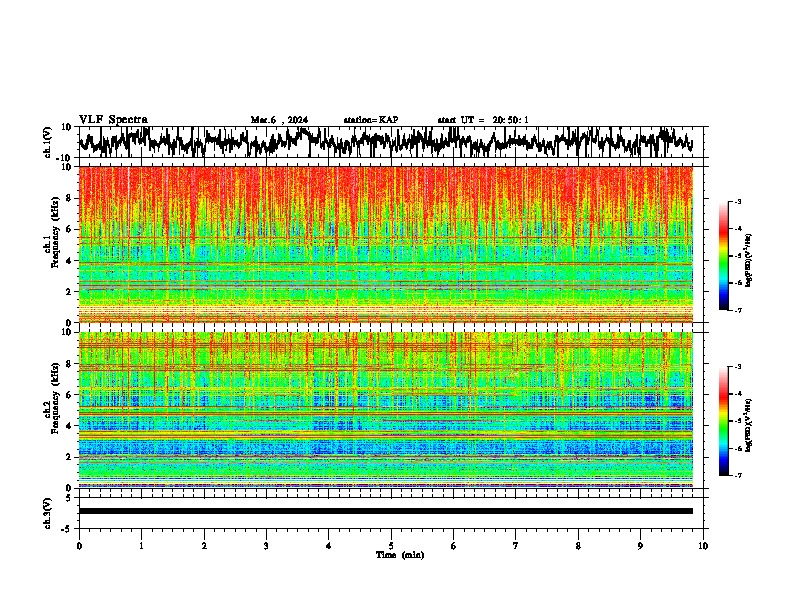The width and height of the screenshot is (792, 612).
Task: Click time axis tick label "3"
Action: 266,545
